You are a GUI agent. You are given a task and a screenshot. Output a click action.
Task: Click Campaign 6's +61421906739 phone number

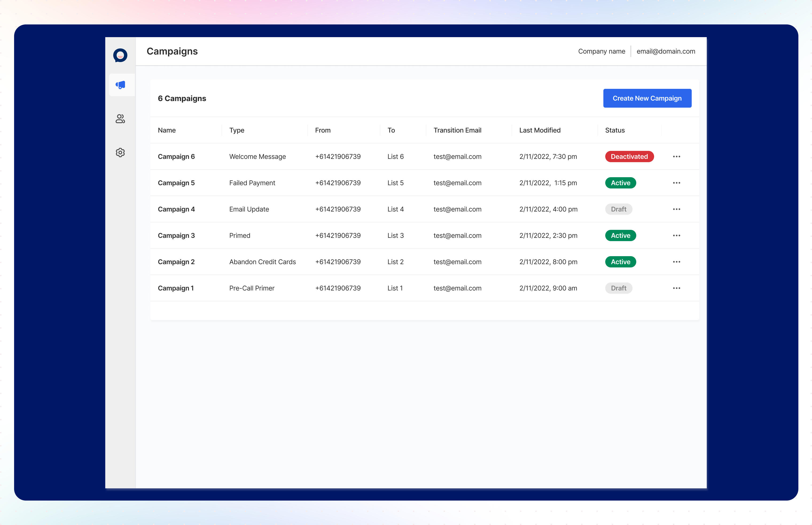[338, 157]
